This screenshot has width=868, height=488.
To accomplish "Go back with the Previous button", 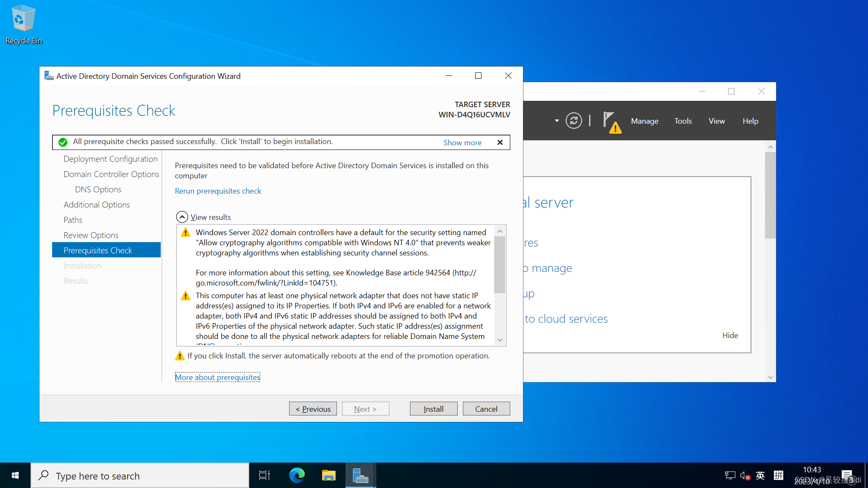I will pyautogui.click(x=313, y=409).
